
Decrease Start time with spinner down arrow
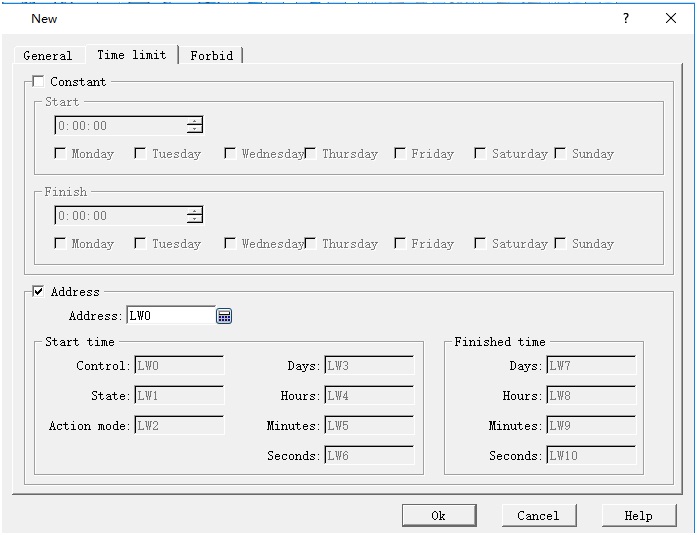click(x=194, y=130)
